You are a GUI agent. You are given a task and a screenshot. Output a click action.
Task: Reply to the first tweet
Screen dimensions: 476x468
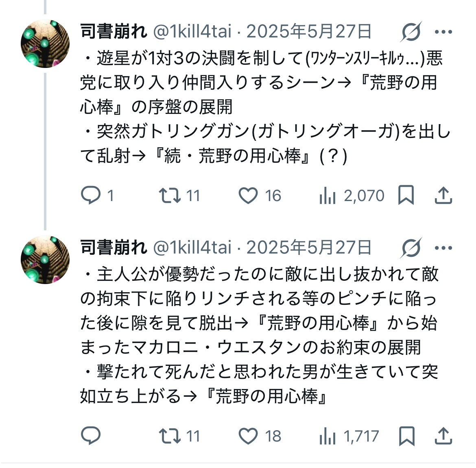tap(91, 196)
